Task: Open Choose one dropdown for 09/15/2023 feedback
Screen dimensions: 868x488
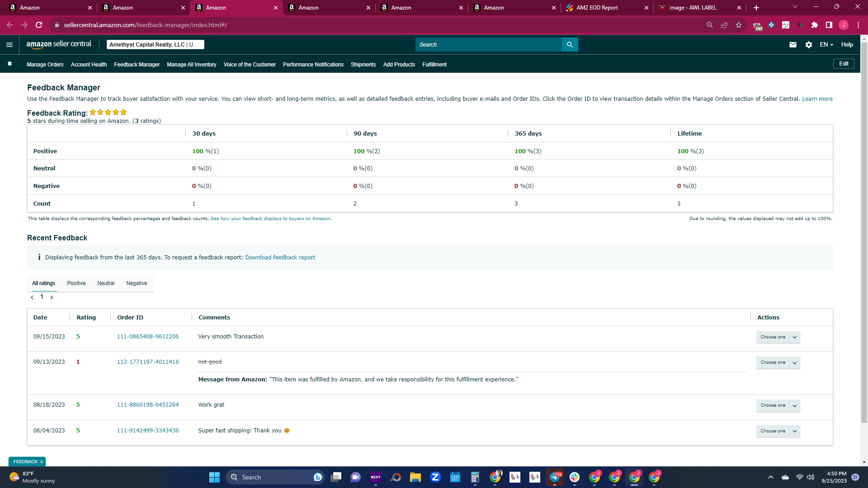Action: pyautogui.click(x=778, y=337)
